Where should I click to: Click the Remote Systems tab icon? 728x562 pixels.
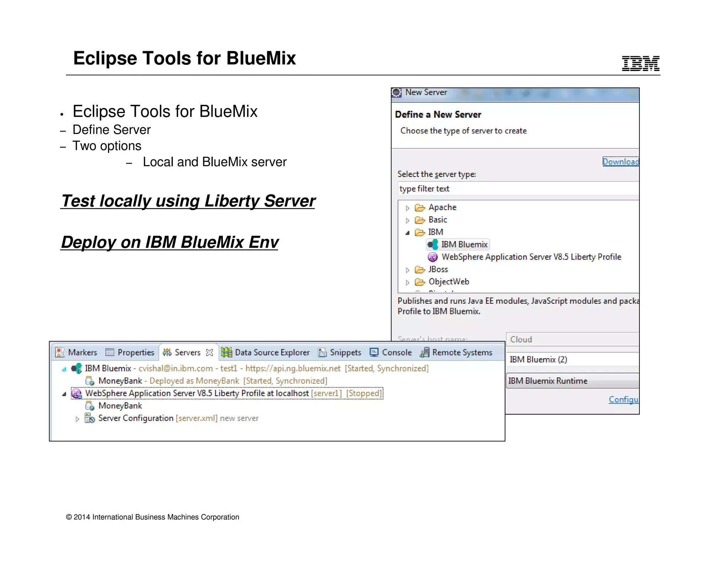pos(424,352)
